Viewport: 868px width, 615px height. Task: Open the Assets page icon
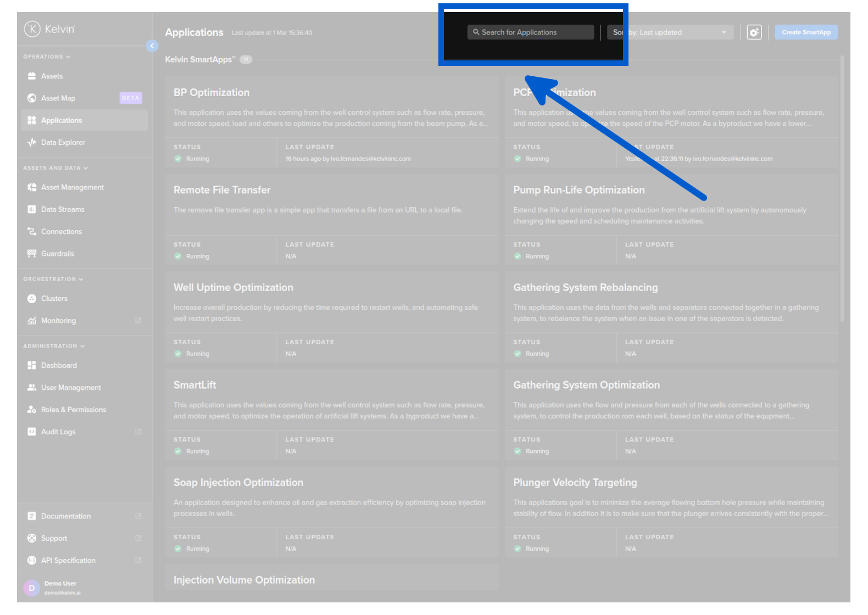click(32, 76)
